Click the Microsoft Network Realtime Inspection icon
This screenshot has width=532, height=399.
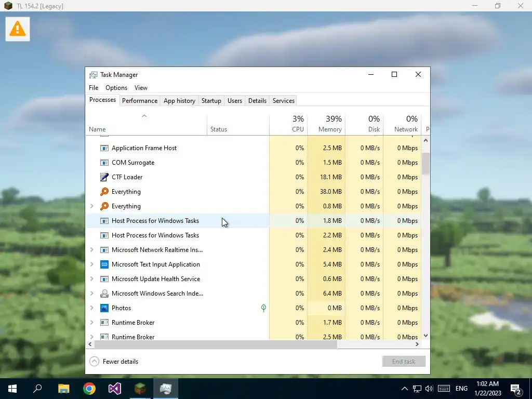(104, 250)
